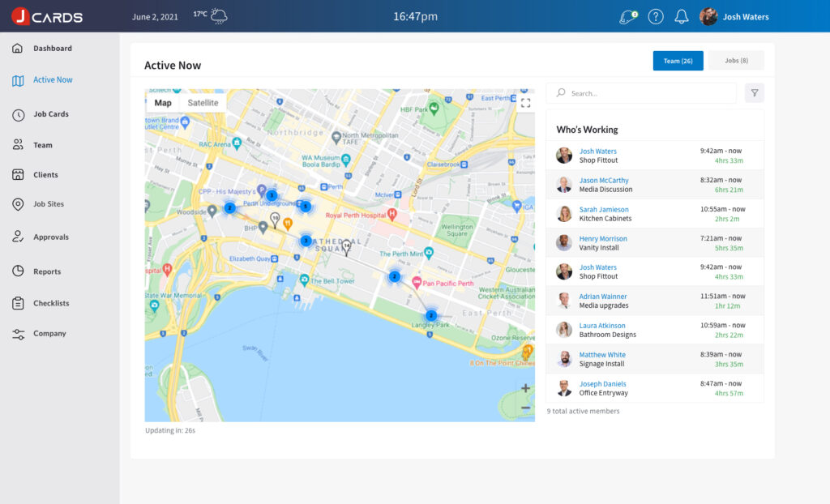Viewport: 830px width, 504px height.
Task: Zoom out the map with minus button
Action: (x=525, y=407)
